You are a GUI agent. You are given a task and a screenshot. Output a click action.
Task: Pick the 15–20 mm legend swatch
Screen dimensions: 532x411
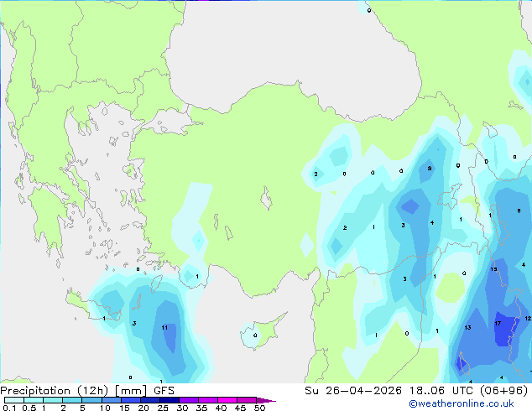tap(130, 400)
